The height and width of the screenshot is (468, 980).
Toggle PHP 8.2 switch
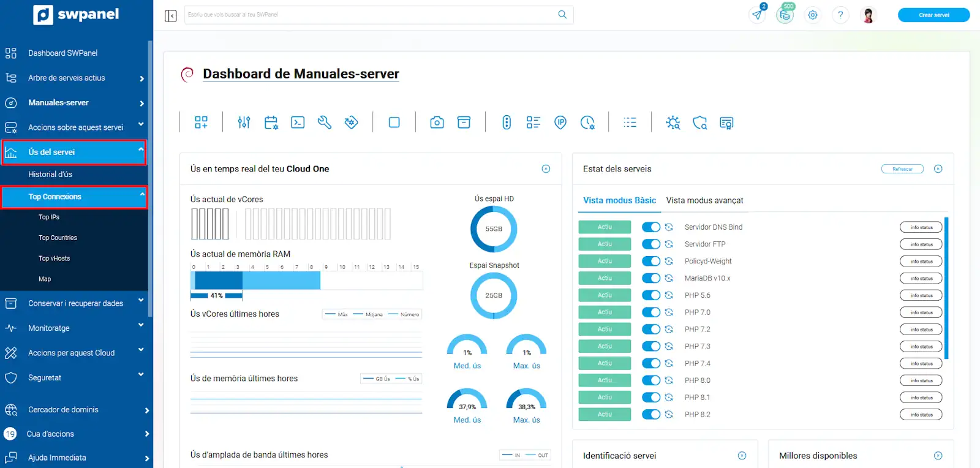point(651,415)
